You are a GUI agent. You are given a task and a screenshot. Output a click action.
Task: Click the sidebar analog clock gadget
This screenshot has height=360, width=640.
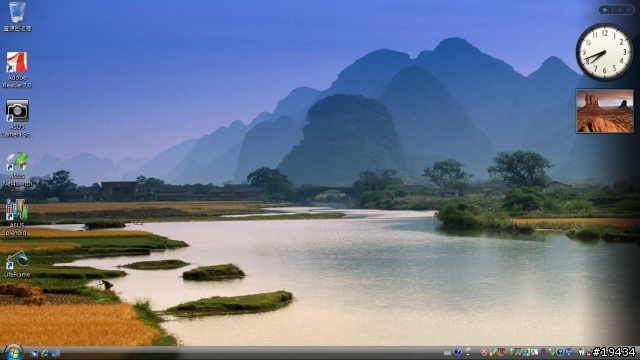click(604, 52)
